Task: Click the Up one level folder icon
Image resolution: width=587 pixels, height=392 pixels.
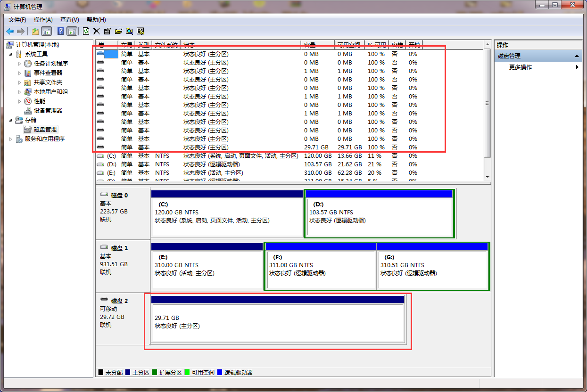Action: [x=35, y=31]
